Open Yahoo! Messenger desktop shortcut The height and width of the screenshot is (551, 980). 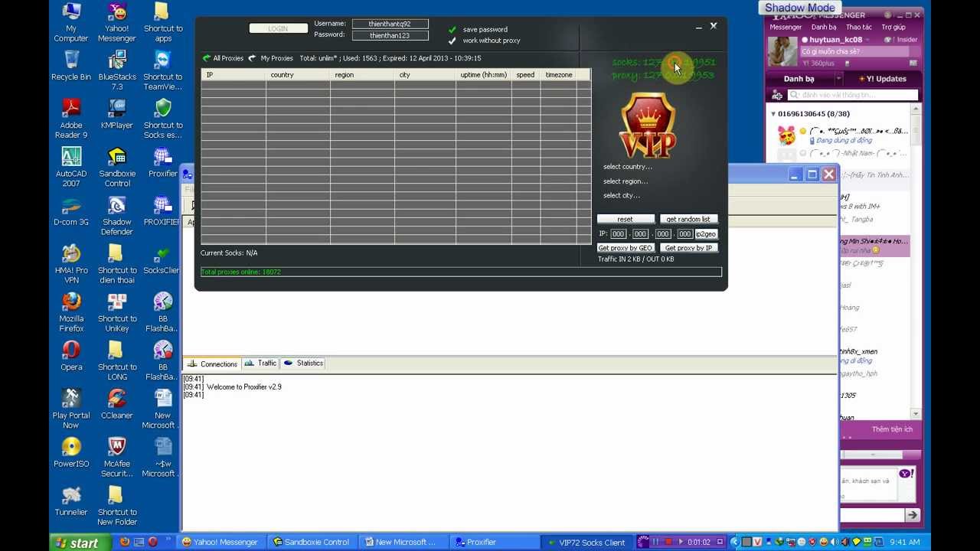coord(117,22)
